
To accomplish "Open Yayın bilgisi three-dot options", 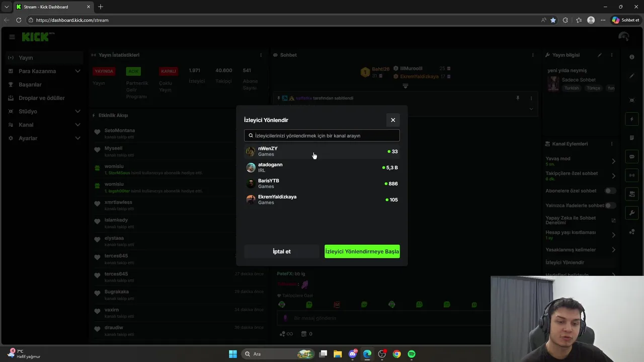I will click(612, 55).
